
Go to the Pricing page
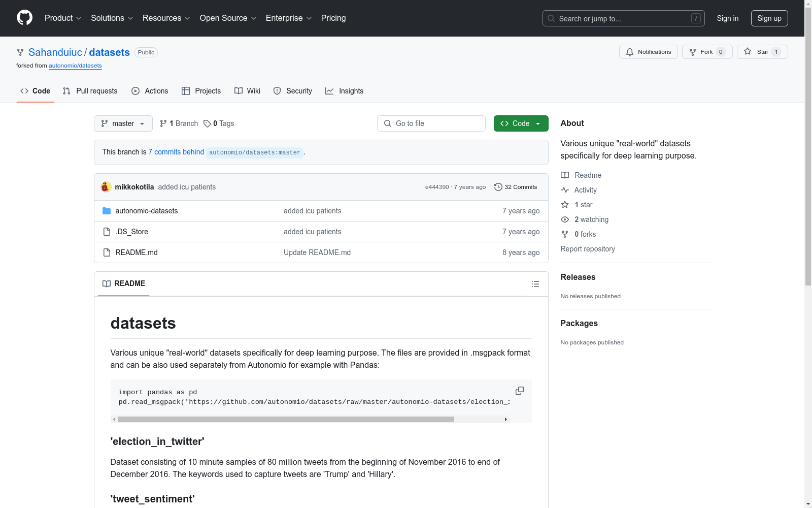(333, 18)
